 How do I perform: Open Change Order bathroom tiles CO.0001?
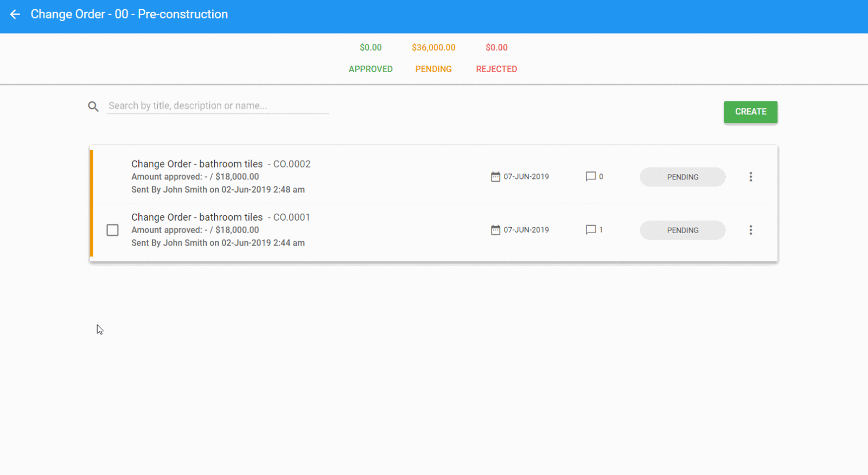[x=221, y=217]
